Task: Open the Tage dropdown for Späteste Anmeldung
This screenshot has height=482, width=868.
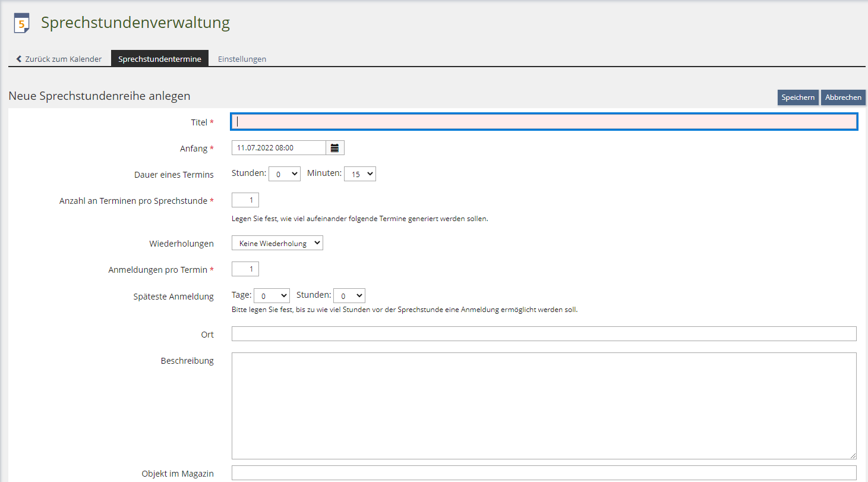Action: coord(272,296)
